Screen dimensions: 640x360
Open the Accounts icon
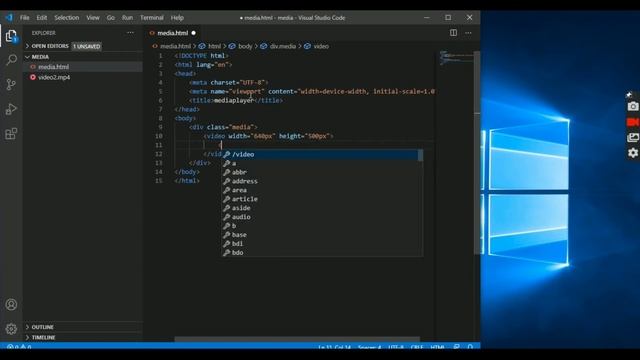coord(11,304)
